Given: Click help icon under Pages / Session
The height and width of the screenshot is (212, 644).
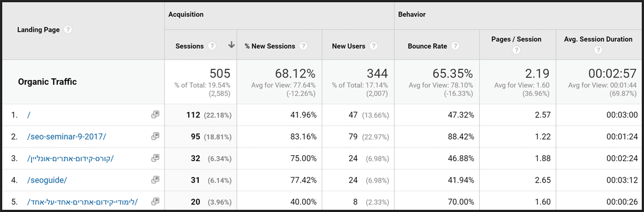Looking at the screenshot, I should 517,50.
